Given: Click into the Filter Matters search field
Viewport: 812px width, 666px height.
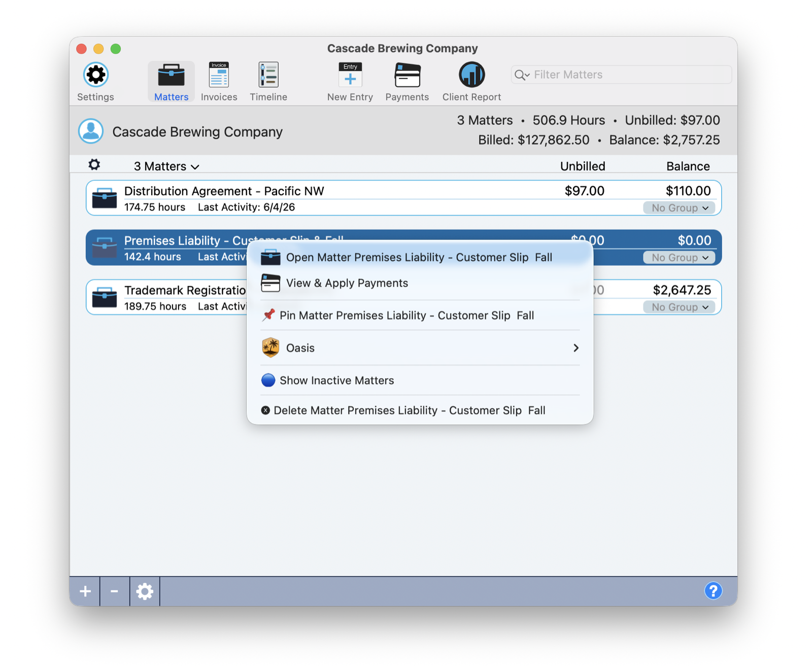Looking at the screenshot, I should pyautogui.click(x=621, y=75).
